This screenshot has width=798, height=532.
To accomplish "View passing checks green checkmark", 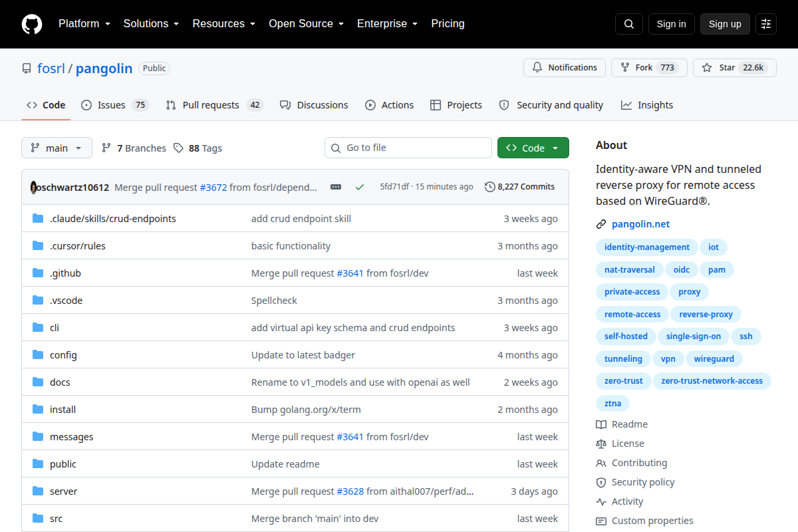I will click(360, 187).
